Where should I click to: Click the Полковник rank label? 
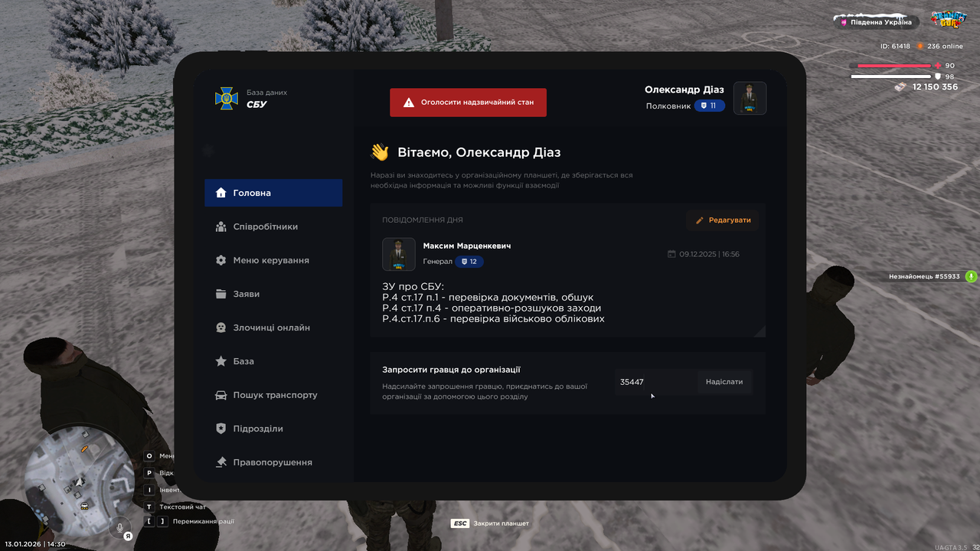(668, 106)
